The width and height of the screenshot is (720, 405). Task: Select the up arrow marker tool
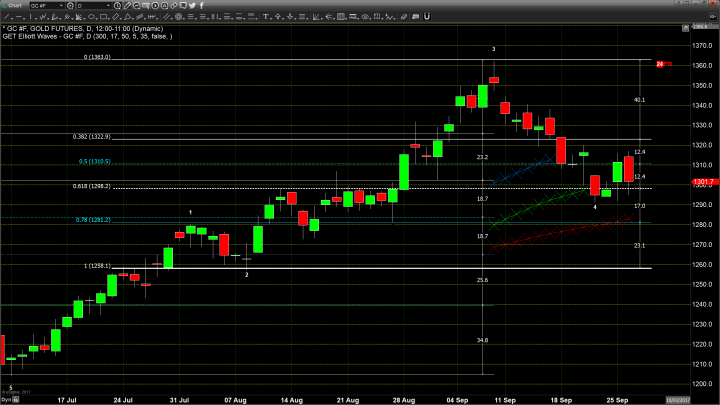click(278, 17)
